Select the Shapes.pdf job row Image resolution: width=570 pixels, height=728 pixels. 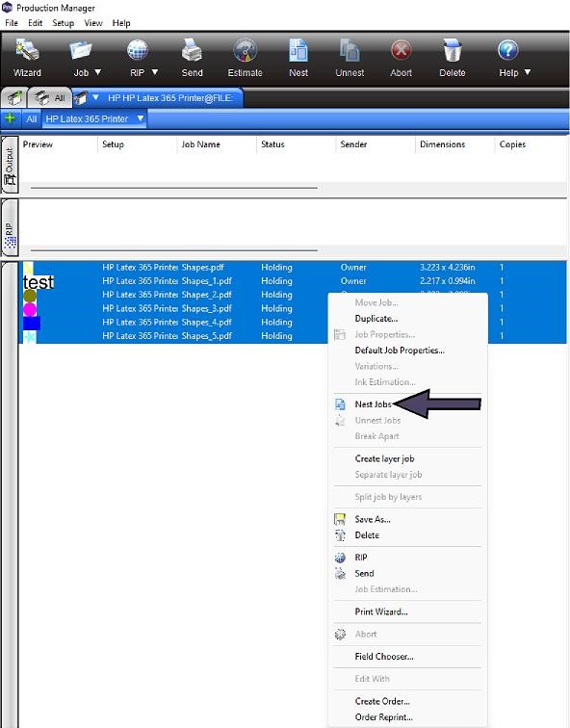point(293,267)
